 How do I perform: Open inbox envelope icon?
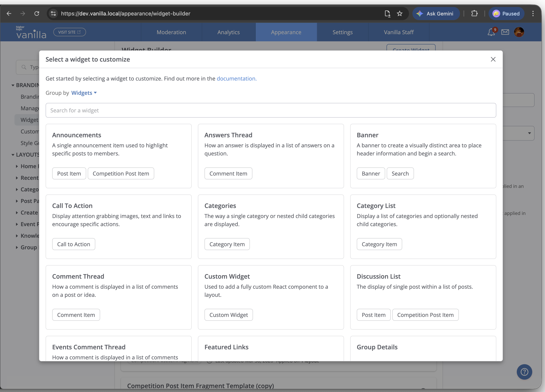pos(505,32)
